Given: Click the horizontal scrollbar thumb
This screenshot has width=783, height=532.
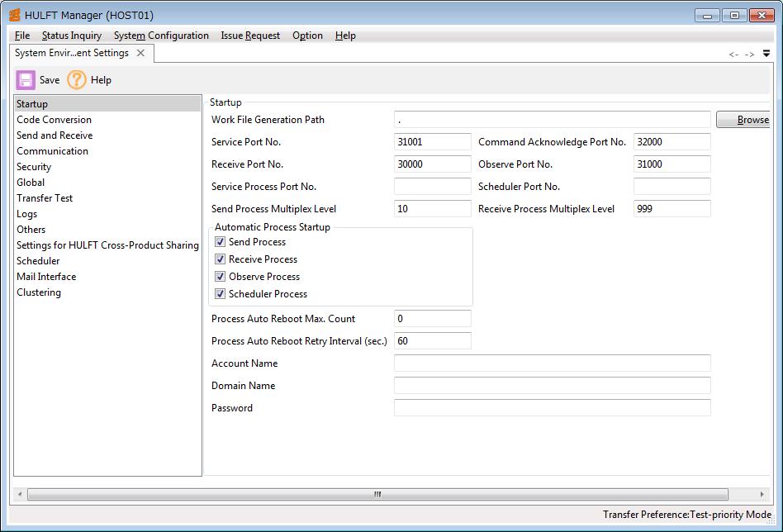Looking at the screenshot, I should (377, 495).
